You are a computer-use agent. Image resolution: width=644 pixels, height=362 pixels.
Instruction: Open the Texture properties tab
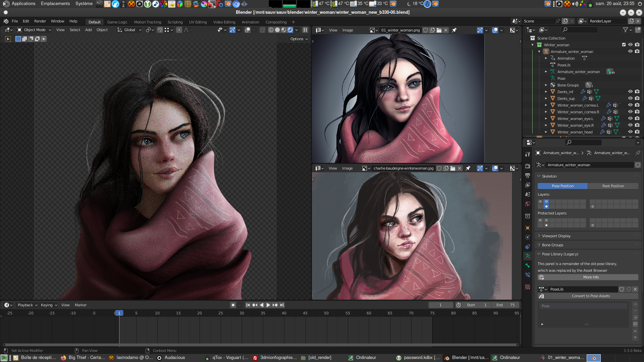528,287
